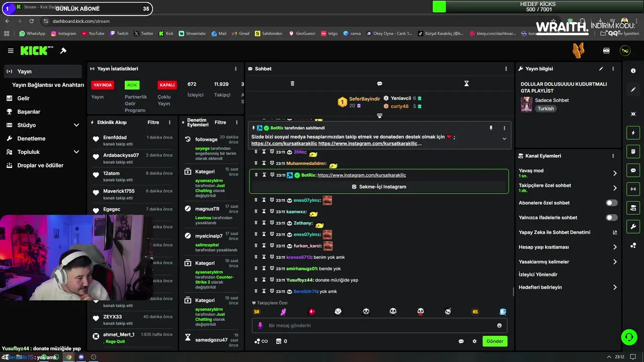Open Sohbet panel three-dot menu
The width and height of the screenshot is (644, 362).
pyautogui.click(x=506, y=69)
